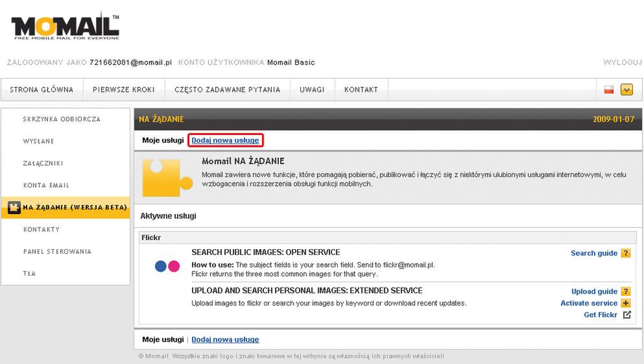Click UPLOAD AND SEARCH PERSONAL IMAGES heading
This screenshot has height=364, width=644.
pyautogui.click(x=307, y=291)
